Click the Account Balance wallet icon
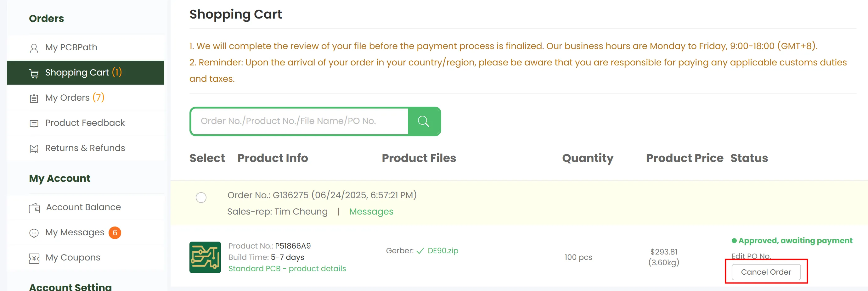Screen dimensions: 868x291 click(x=34, y=208)
